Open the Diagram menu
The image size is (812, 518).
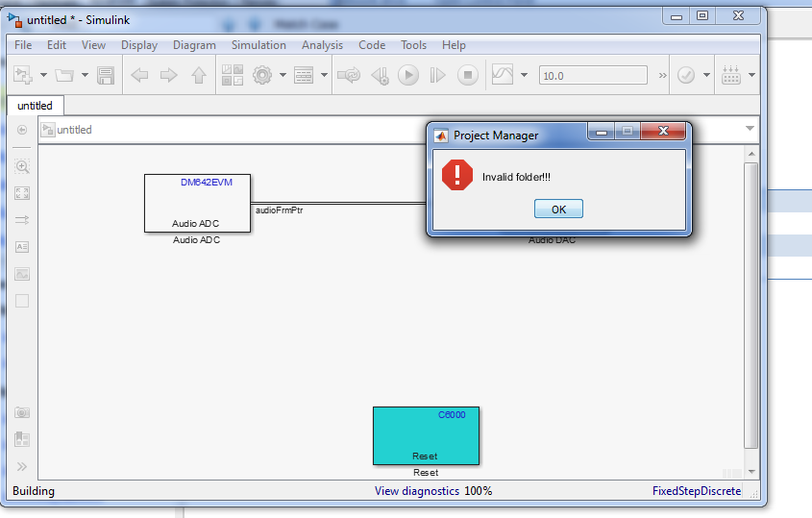pos(194,45)
